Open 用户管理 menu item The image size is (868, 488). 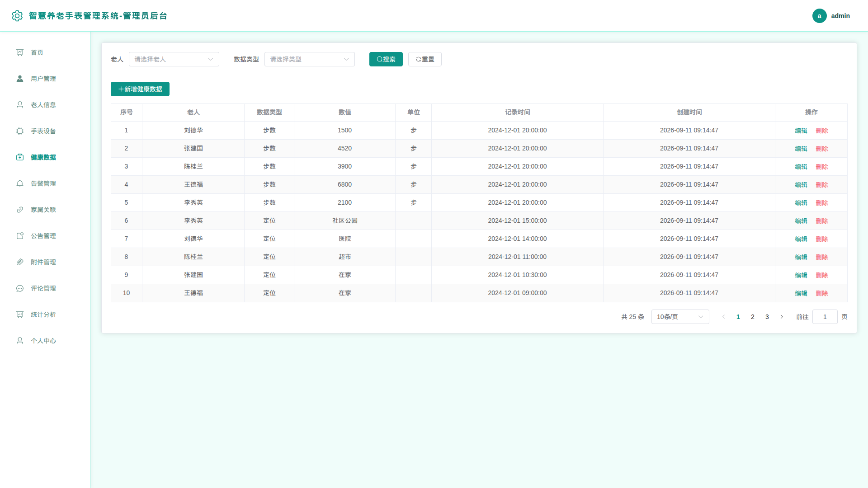[x=45, y=79]
